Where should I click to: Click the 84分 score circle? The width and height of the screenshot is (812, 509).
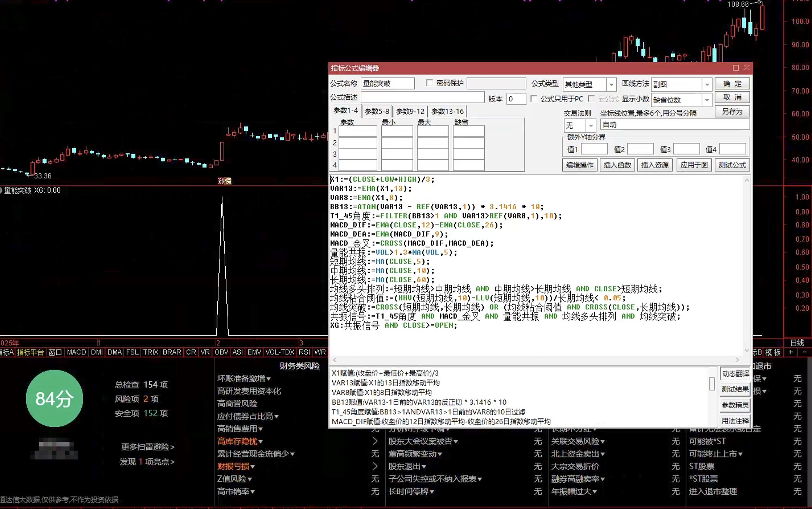click(x=54, y=399)
